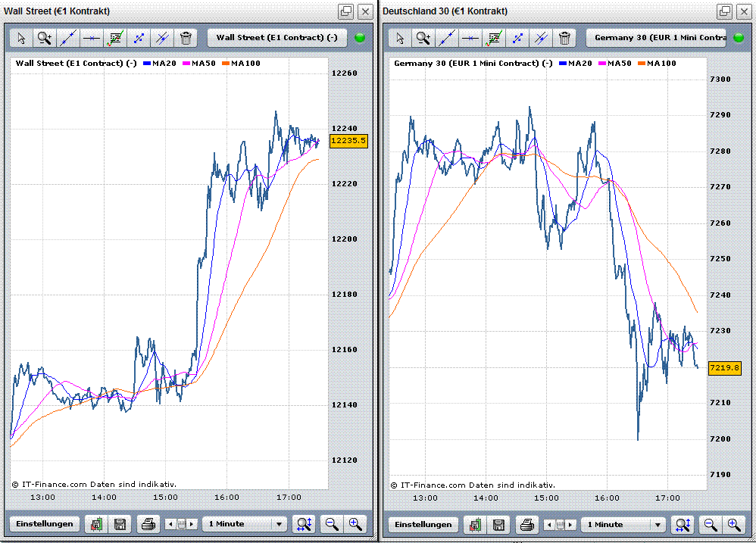The image size is (756, 543).
Task: Click the orange MA100 legend swatch in Deutschland 30
Action: coord(642,63)
